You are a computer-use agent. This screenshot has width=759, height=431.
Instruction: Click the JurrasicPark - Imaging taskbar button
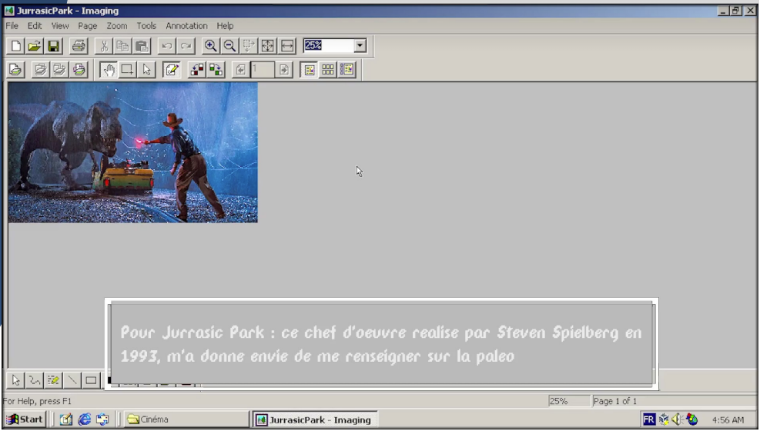point(315,419)
